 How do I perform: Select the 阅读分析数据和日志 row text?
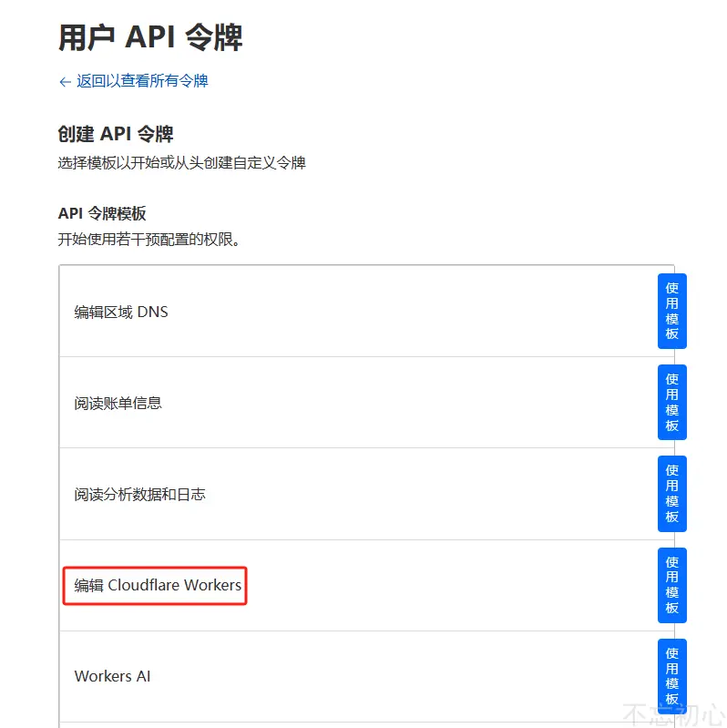(x=139, y=495)
